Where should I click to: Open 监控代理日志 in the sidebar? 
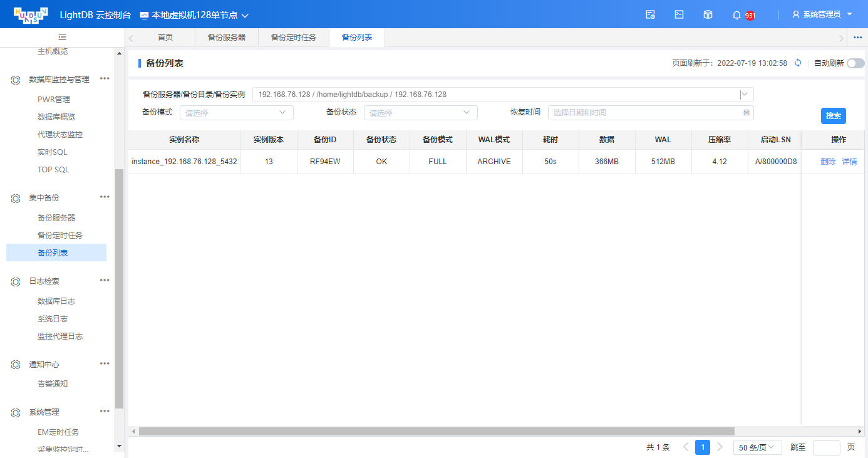(x=60, y=336)
